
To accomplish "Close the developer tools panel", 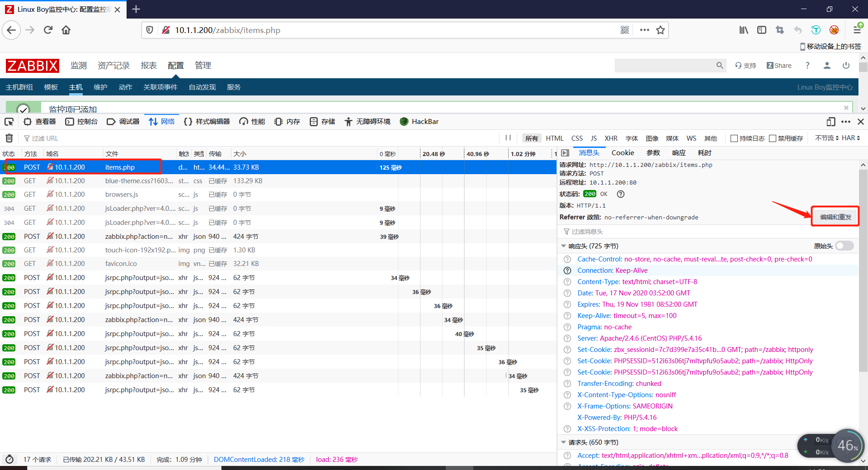I will coord(861,122).
